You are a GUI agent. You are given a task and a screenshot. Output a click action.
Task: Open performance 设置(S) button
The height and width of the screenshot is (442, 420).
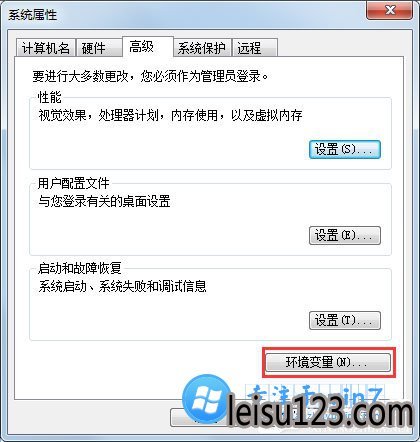[345, 149]
